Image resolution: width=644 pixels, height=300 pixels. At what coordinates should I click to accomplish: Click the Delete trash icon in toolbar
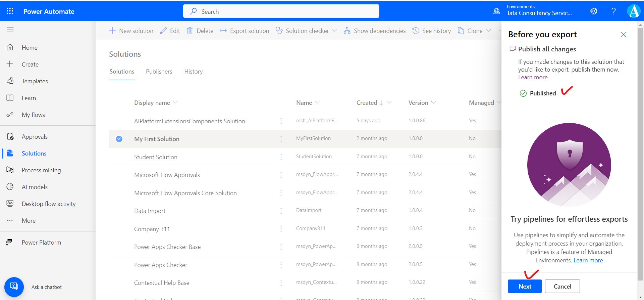pos(190,31)
